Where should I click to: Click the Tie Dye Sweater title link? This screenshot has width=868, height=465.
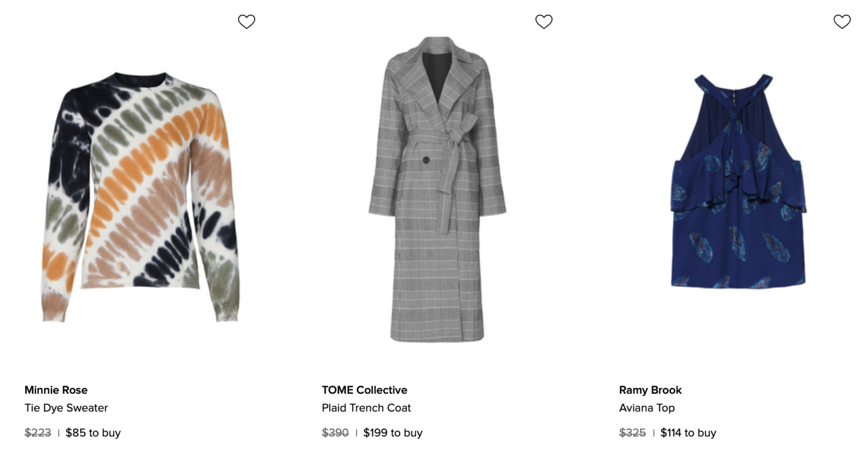[66, 408]
